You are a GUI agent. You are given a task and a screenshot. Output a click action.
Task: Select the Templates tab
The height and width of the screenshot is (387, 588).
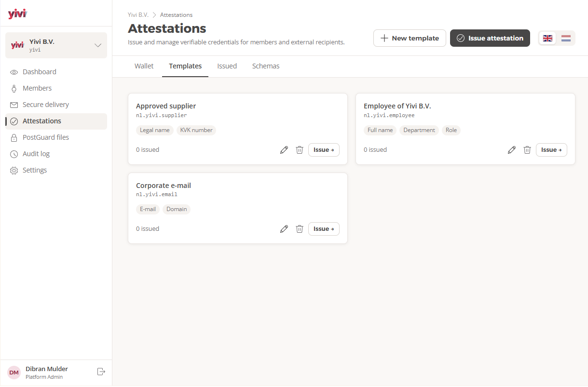(x=185, y=66)
